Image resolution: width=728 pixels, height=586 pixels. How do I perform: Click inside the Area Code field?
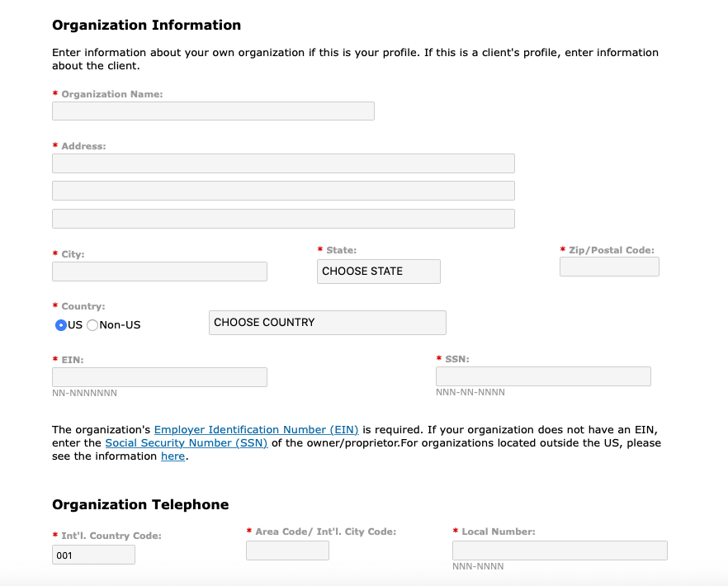[x=287, y=549]
